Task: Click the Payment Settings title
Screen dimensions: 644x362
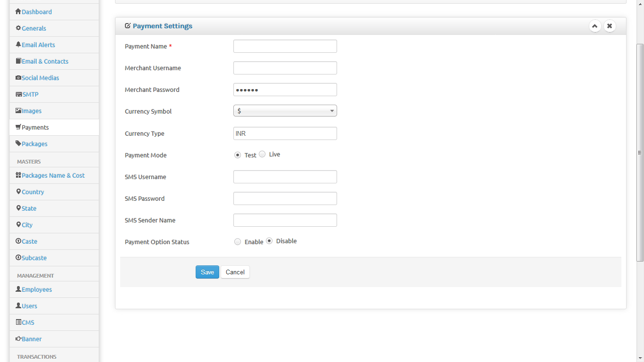Action: (x=163, y=26)
